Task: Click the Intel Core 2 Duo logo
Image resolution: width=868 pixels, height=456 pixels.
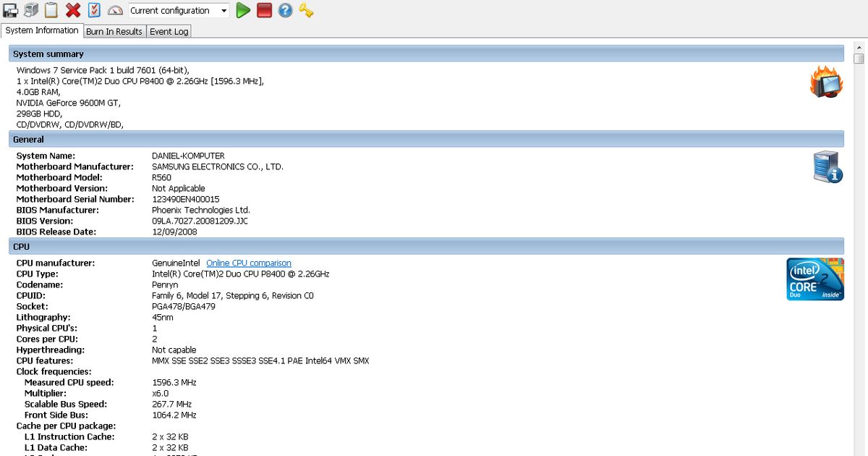Action: (815, 279)
